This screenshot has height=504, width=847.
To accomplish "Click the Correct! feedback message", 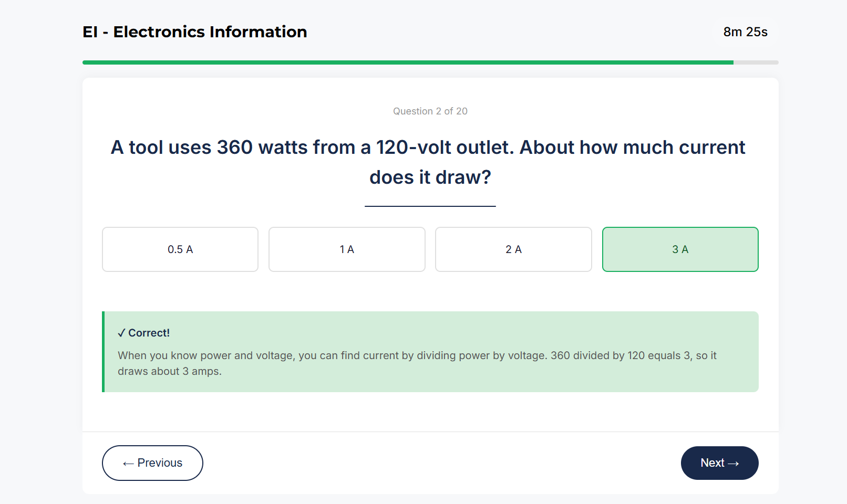I will tap(144, 332).
